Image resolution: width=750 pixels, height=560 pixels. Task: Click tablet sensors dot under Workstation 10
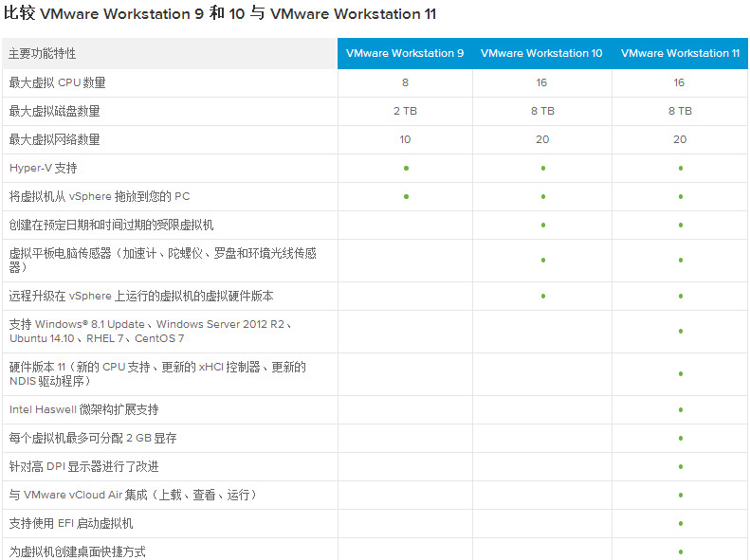tap(543, 261)
